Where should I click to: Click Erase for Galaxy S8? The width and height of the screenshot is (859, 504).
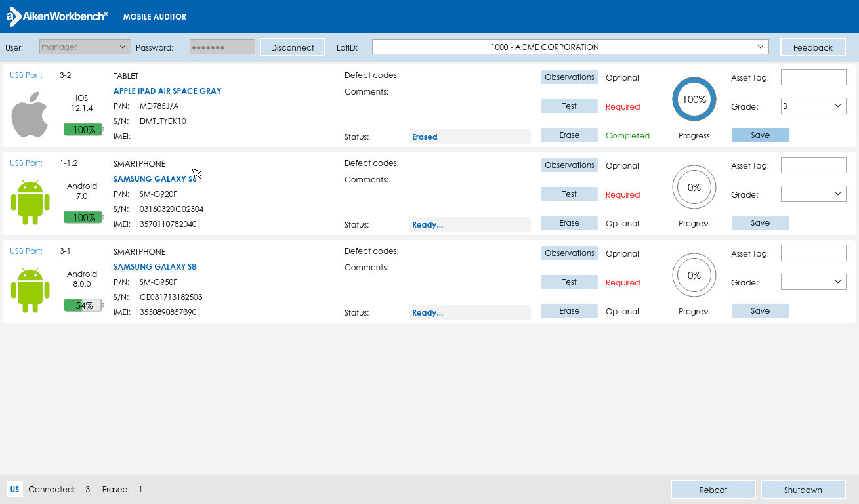pyautogui.click(x=570, y=311)
